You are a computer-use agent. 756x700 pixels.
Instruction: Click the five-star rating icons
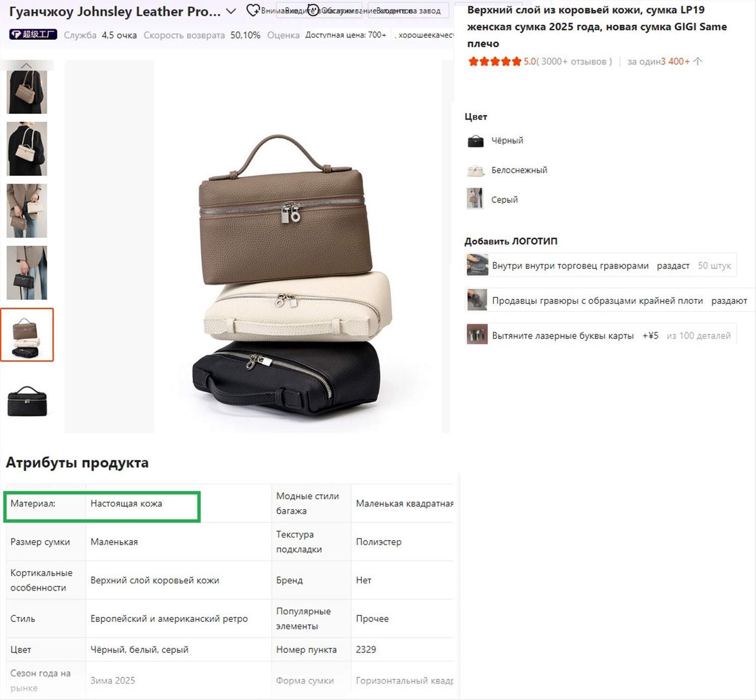point(494,61)
